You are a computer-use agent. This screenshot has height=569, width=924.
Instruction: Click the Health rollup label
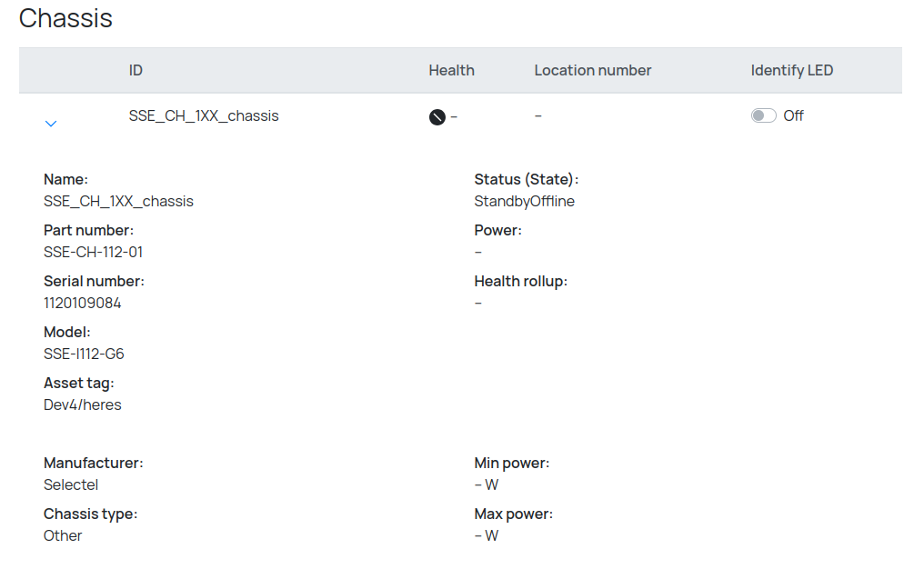520,281
